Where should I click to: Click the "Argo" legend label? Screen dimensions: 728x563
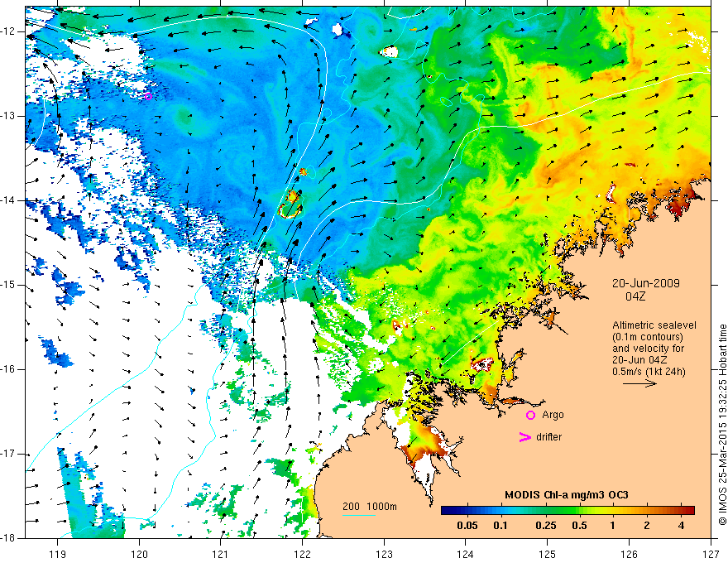pyautogui.click(x=553, y=415)
